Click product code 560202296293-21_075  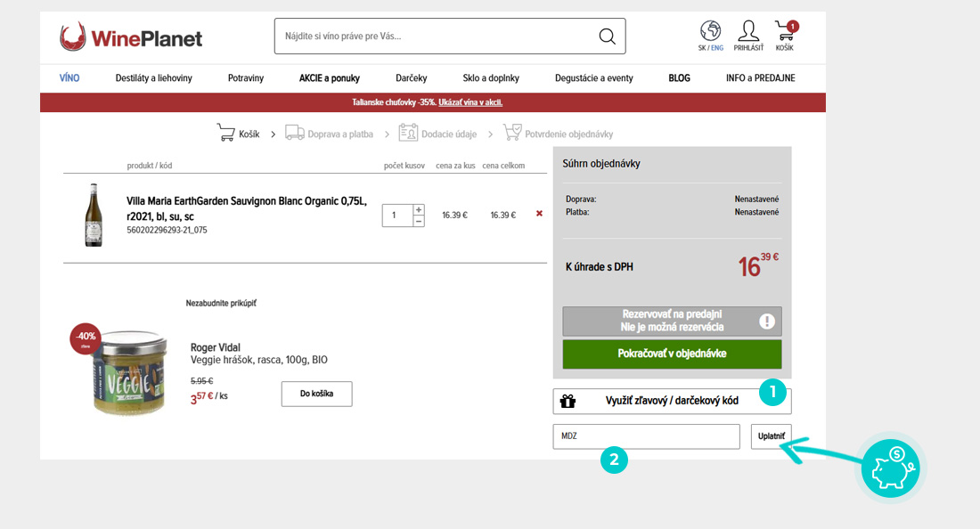click(x=167, y=230)
